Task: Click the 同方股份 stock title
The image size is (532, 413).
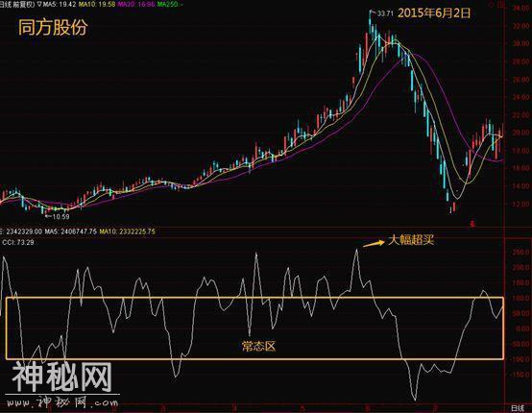Action: coord(53,27)
